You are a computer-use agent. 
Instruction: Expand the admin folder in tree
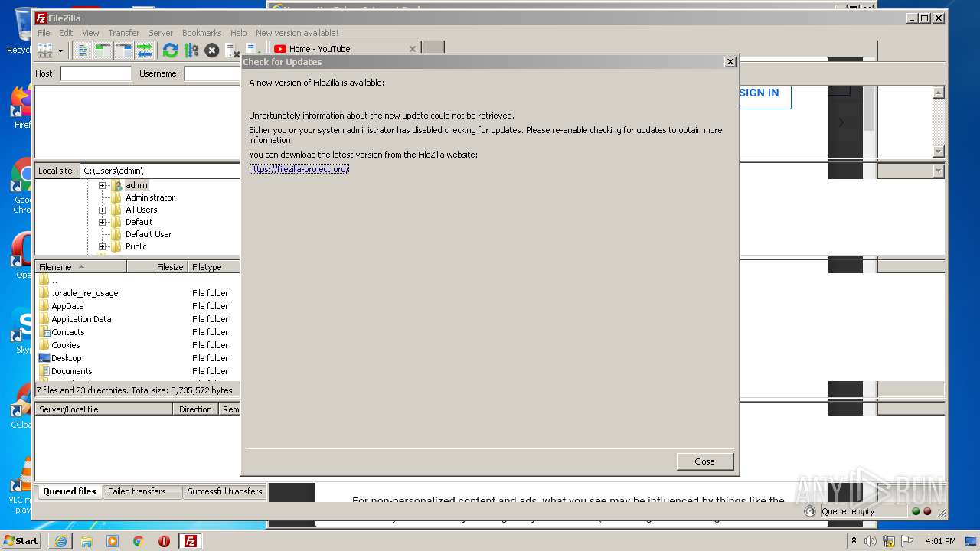point(102,185)
